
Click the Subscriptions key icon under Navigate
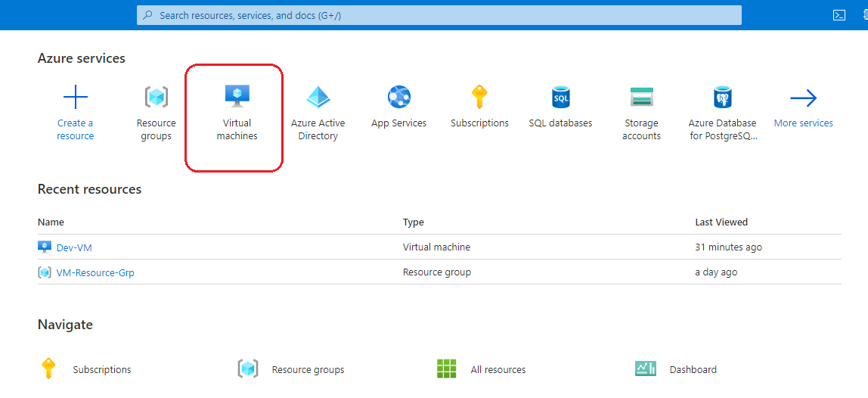click(48, 368)
